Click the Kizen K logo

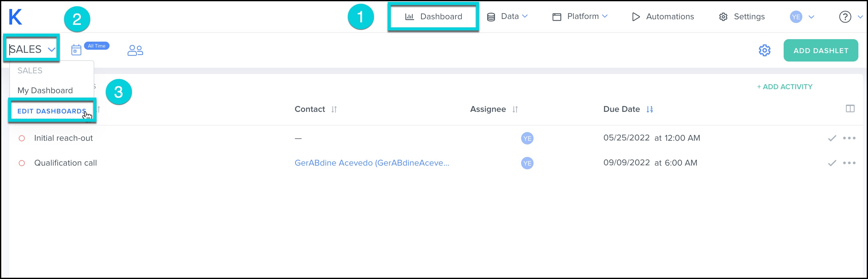pos(15,17)
